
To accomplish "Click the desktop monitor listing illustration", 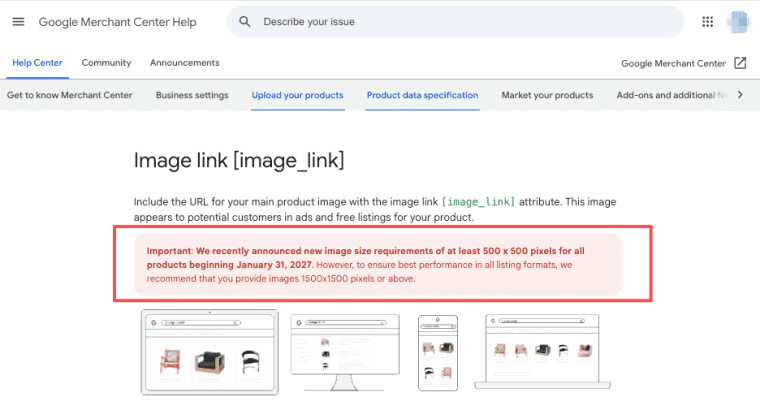I will point(345,352).
